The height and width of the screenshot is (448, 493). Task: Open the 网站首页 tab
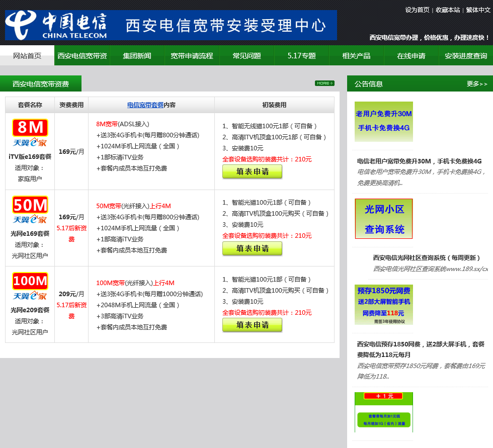[27, 56]
